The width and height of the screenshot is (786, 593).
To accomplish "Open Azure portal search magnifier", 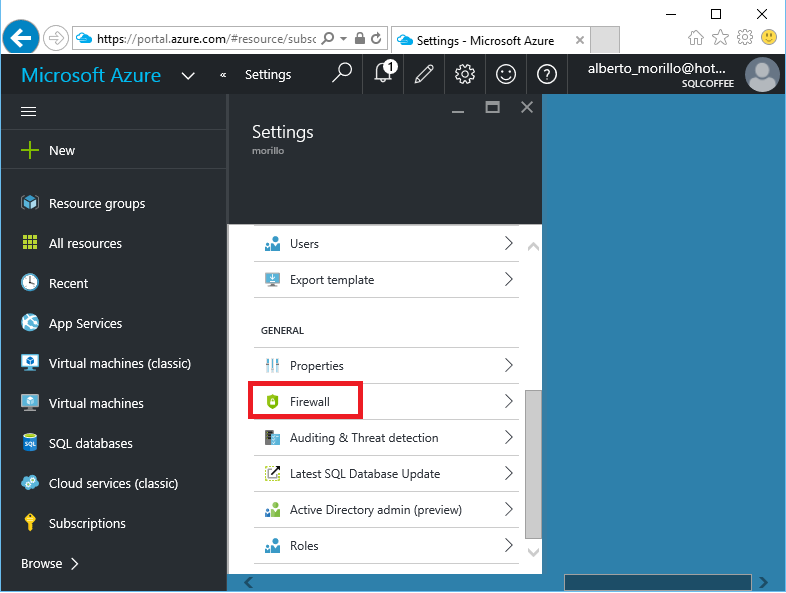I will click(x=342, y=73).
